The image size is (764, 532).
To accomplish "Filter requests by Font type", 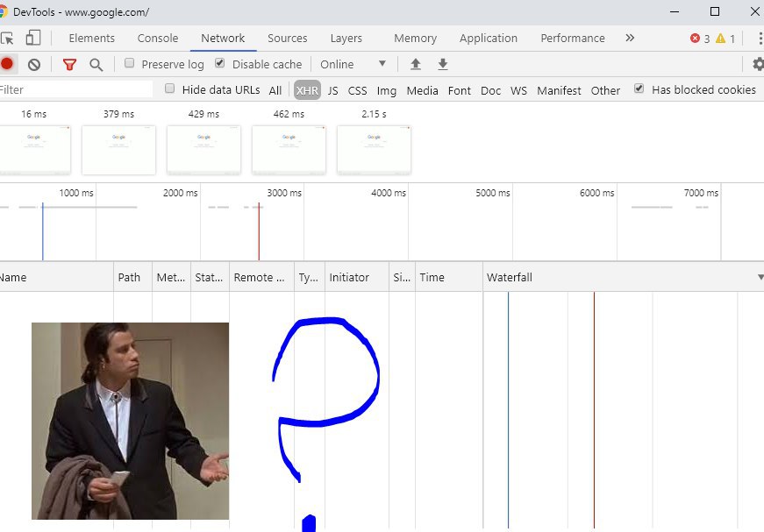I will 459,90.
